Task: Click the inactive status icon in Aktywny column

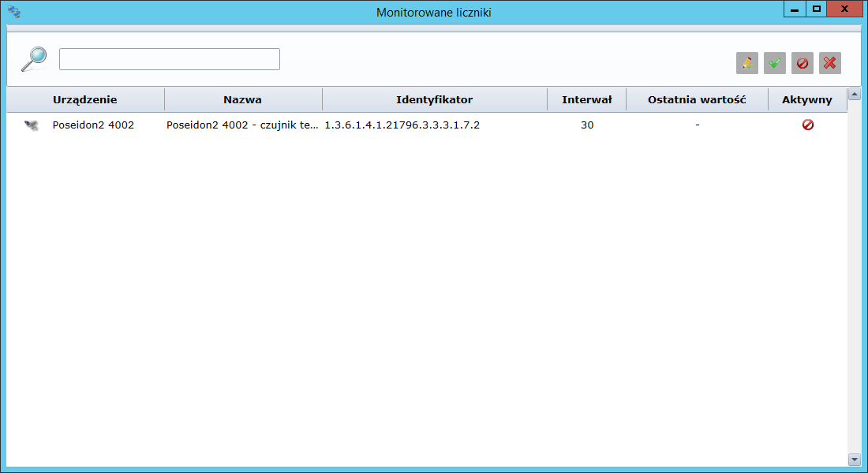Action: coord(807,125)
